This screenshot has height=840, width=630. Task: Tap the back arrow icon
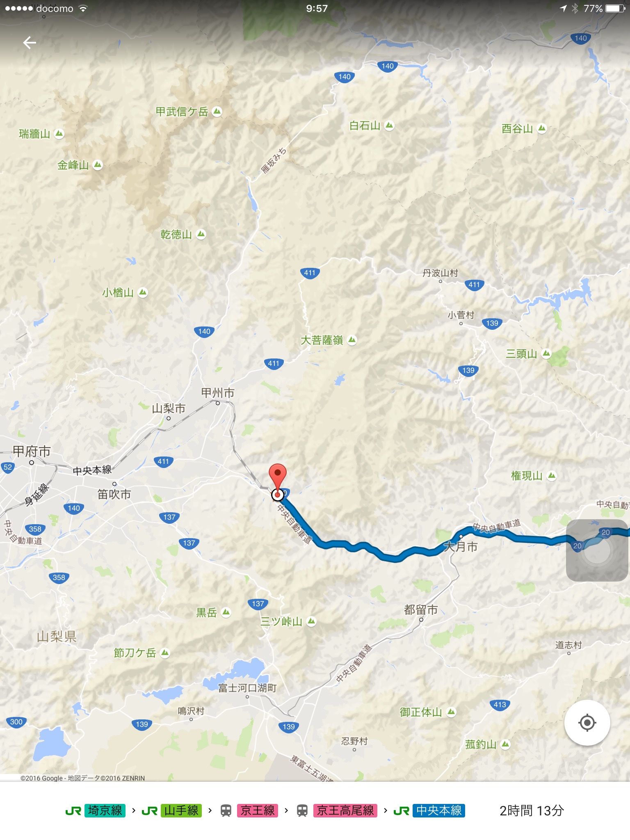click(30, 43)
